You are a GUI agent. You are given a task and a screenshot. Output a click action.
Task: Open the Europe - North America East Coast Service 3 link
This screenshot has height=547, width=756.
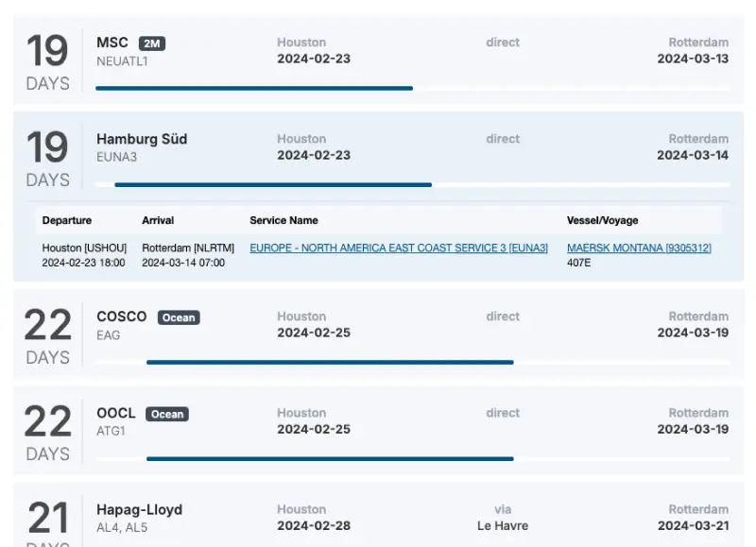pyautogui.click(x=399, y=248)
